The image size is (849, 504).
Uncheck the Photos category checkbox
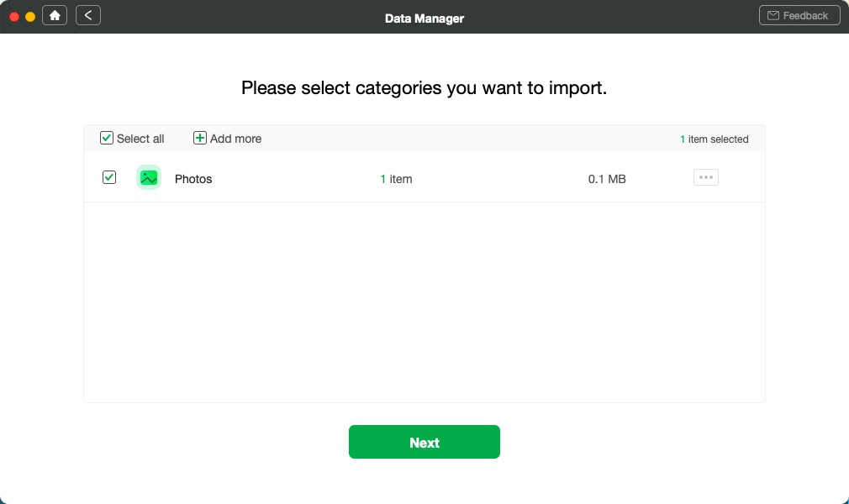click(109, 177)
